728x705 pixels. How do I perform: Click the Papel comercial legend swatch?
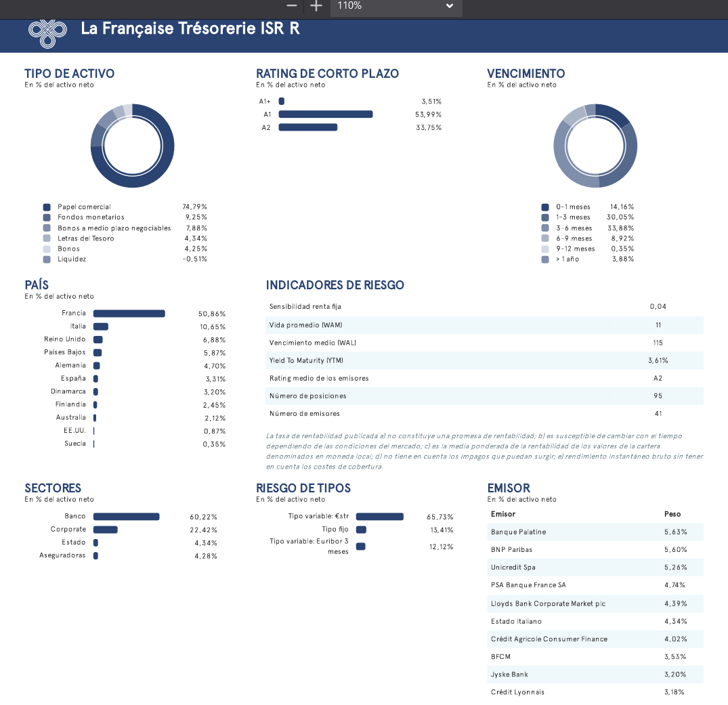47,207
